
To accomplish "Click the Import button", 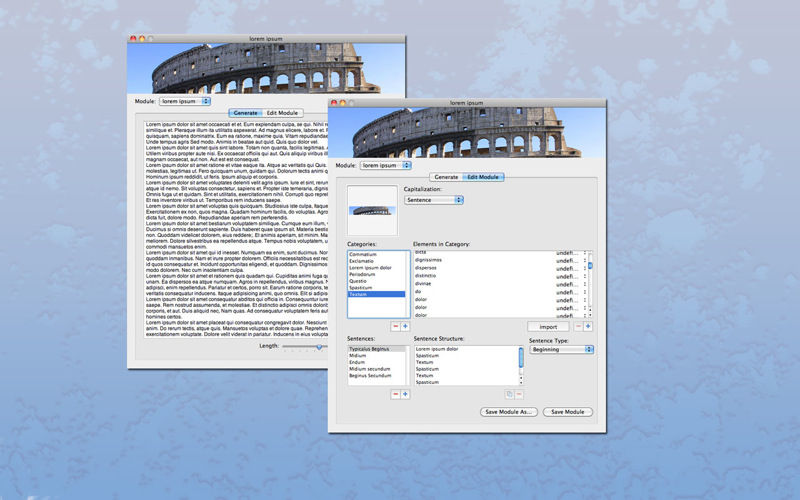I will click(x=548, y=327).
